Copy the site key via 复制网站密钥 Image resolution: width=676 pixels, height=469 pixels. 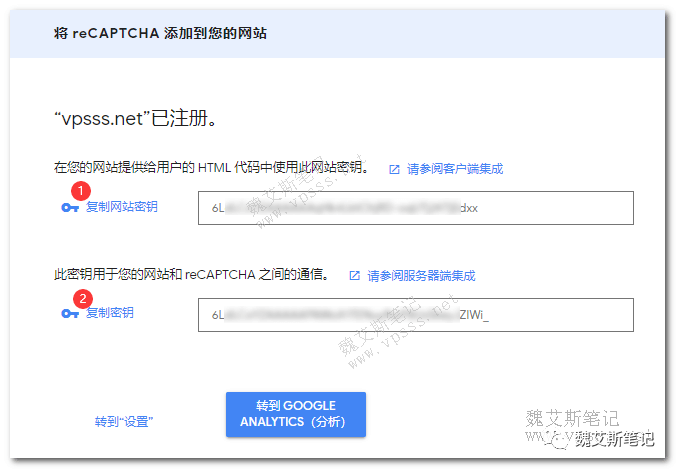click(x=122, y=207)
